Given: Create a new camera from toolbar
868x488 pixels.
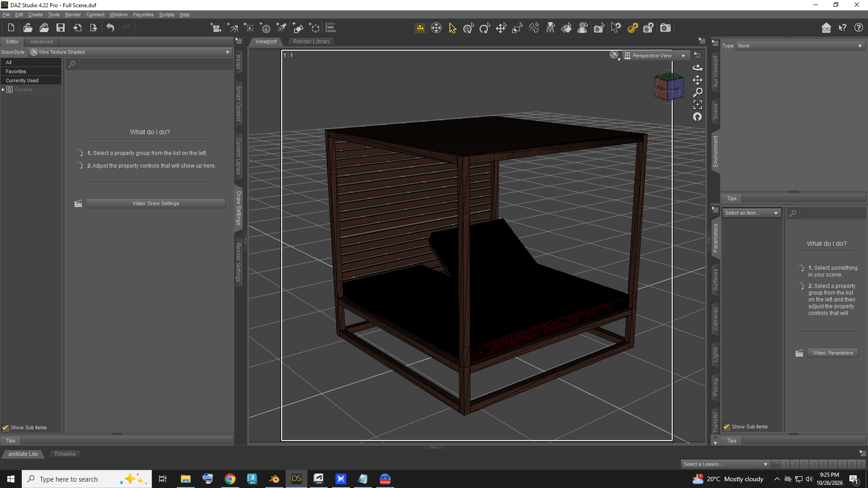Looking at the screenshot, I should click(217, 28).
